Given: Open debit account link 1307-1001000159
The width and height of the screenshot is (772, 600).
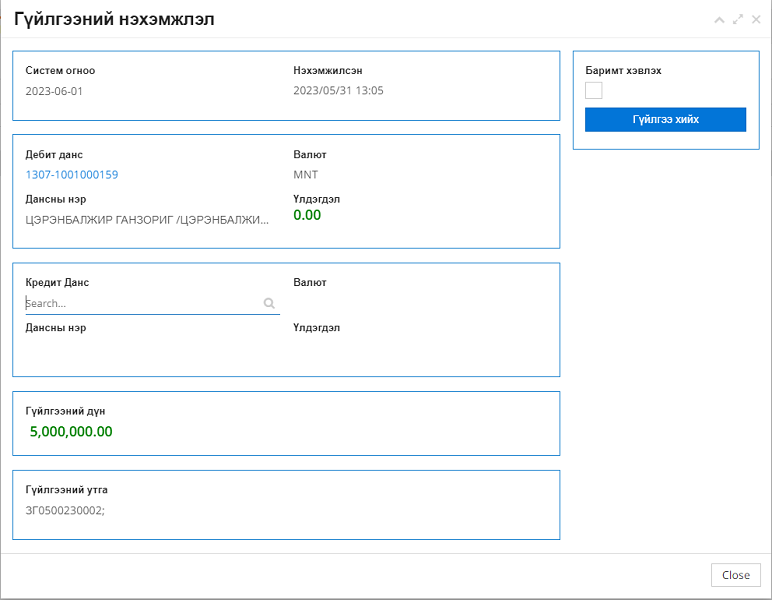Looking at the screenshot, I should 72,175.
